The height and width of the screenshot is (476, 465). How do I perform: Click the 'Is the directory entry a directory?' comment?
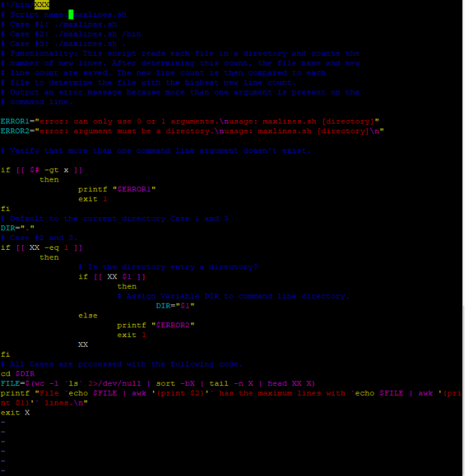click(x=168, y=267)
